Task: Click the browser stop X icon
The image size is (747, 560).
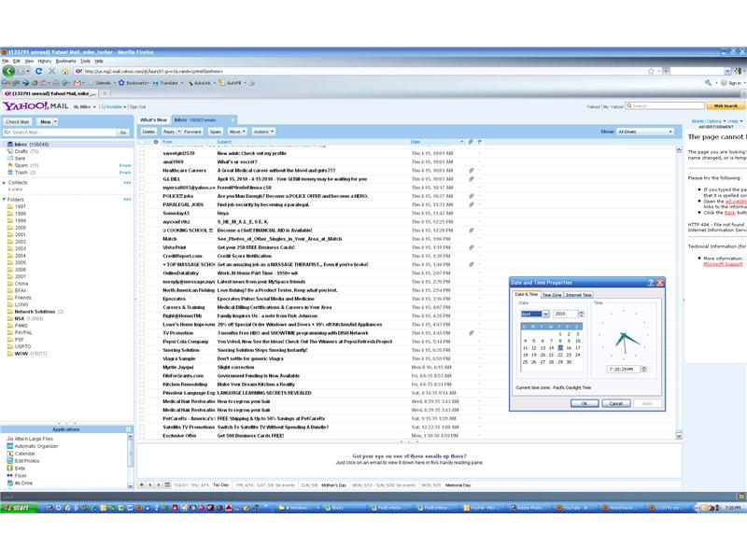Action: 52,71
